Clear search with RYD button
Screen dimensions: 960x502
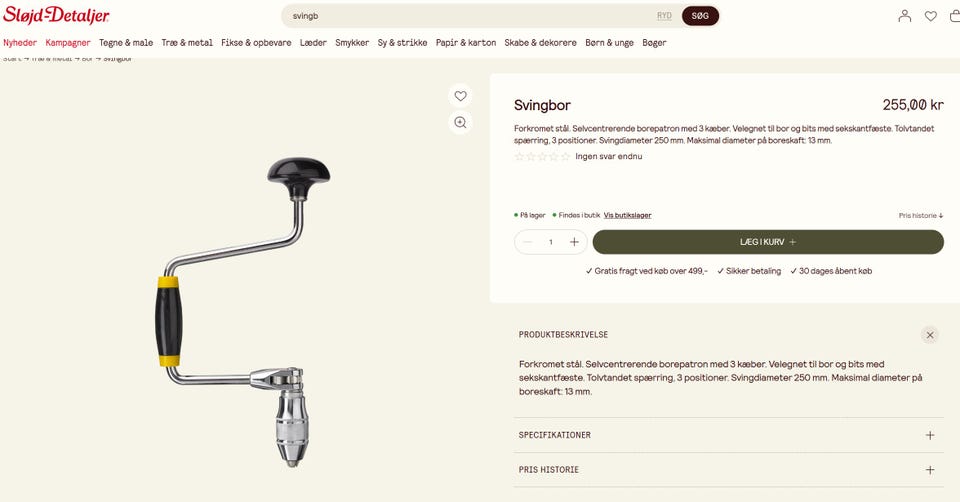[x=664, y=16]
